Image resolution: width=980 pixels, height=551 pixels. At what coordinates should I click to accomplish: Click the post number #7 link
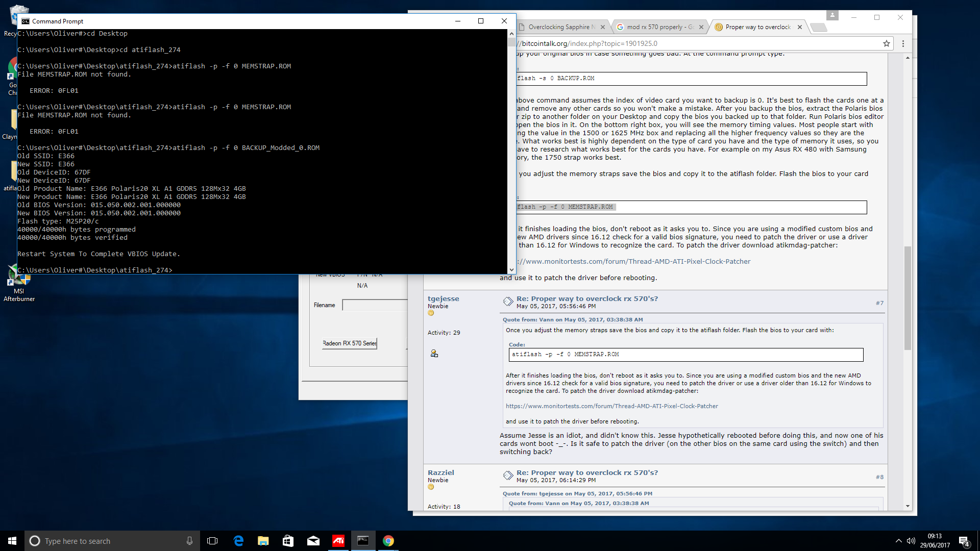tap(879, 303)
